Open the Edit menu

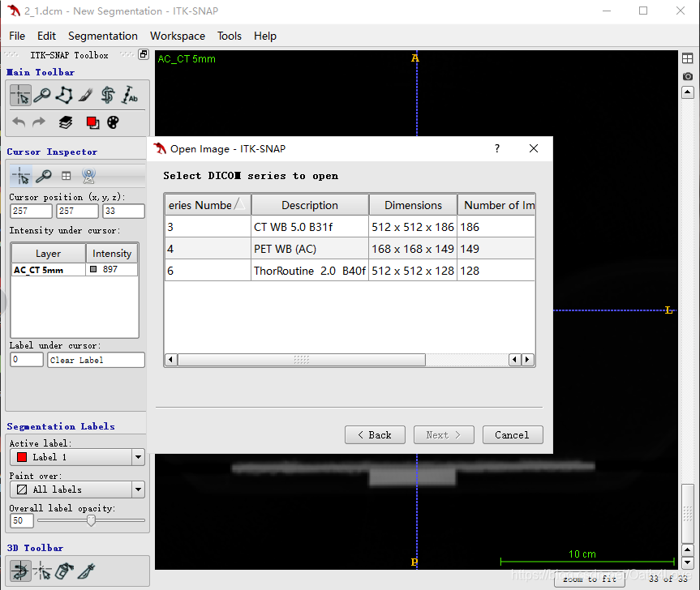pos(46,36)
